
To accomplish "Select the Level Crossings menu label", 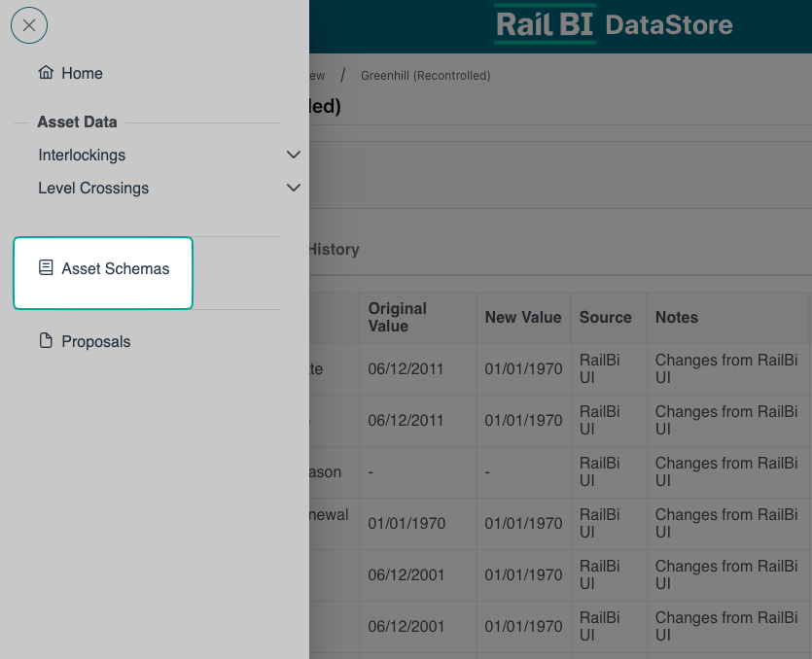I will (x=93, y=188).
